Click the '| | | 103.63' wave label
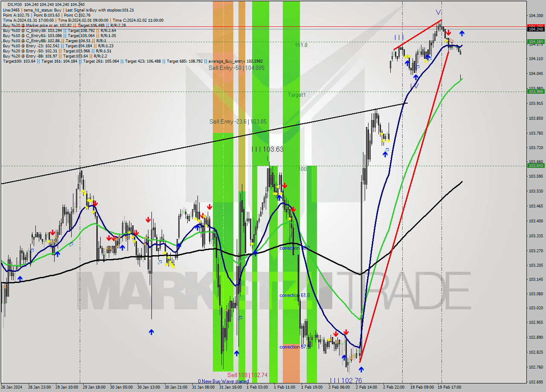The width and height of the screenshot is (546, 392). pyautogui.click(x=267, y=149)
